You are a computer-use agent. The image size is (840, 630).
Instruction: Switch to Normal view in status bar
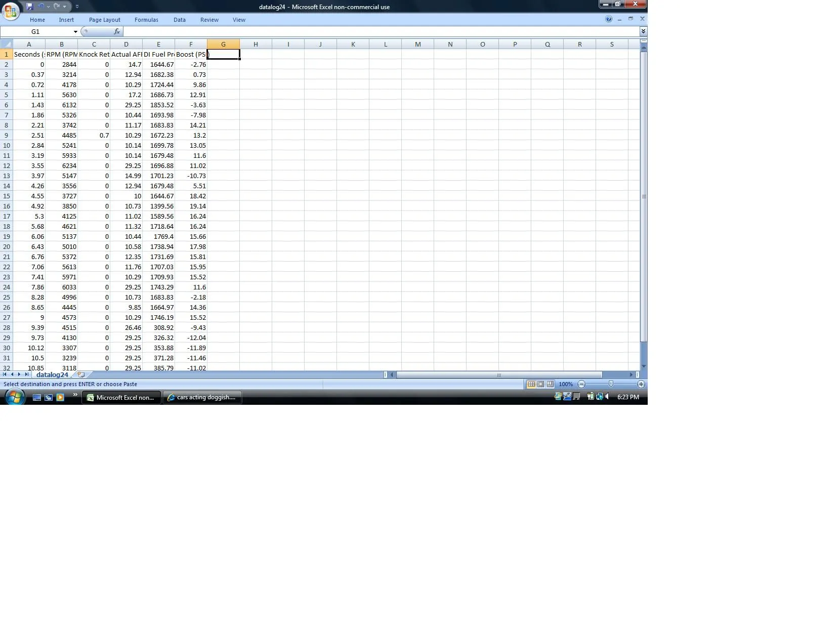click(531, 384)
